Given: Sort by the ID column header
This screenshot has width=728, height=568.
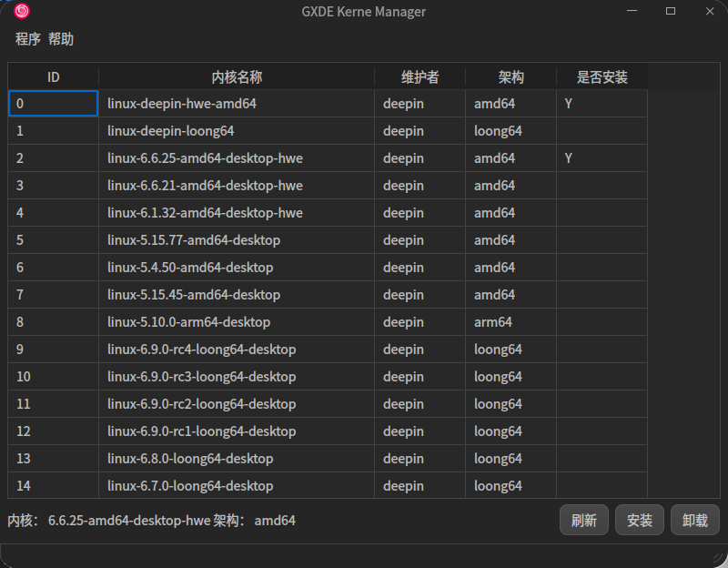Looking at the screenshot, I should pyautogui.click(x=52, y=76).
